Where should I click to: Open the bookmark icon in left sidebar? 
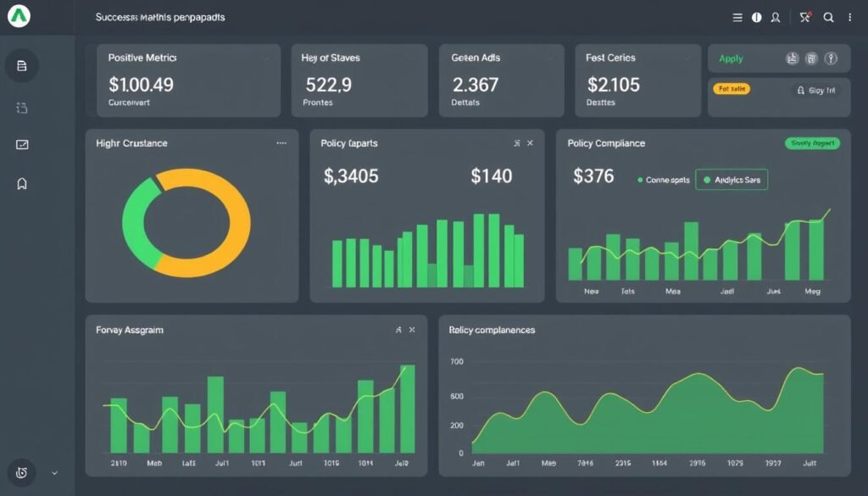click(22, 184)
